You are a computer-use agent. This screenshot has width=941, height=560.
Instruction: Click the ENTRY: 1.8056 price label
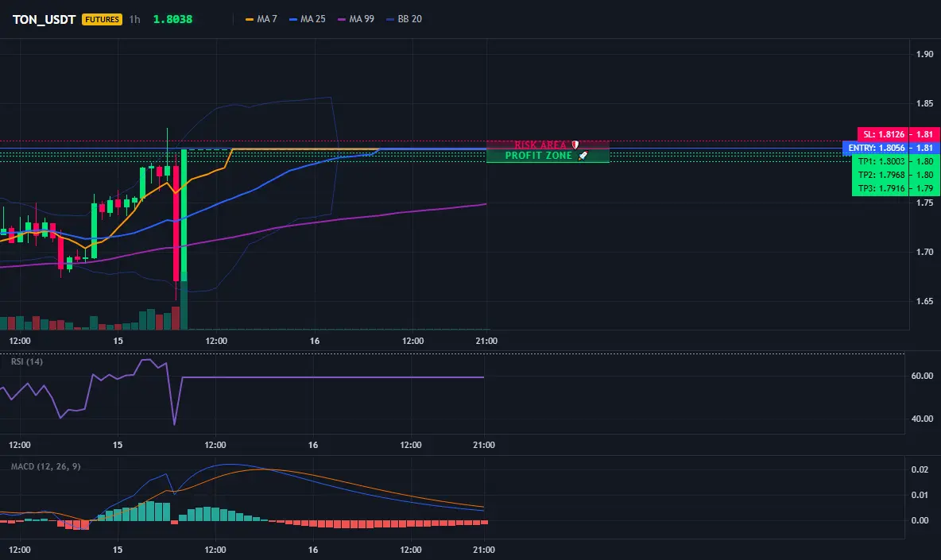coord(876,148)
